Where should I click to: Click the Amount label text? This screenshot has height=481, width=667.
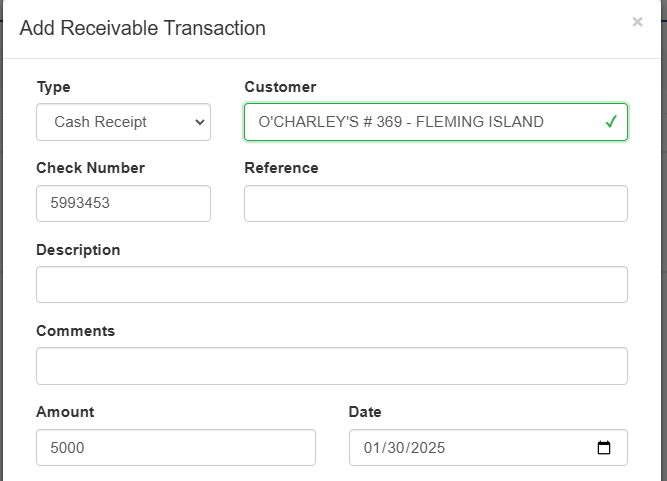65,412
